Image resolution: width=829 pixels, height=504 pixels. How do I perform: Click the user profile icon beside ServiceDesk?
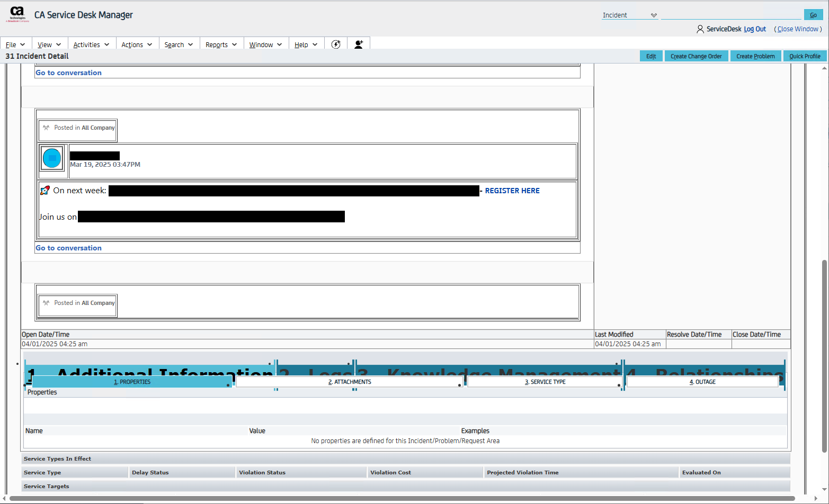pos(700,29)
